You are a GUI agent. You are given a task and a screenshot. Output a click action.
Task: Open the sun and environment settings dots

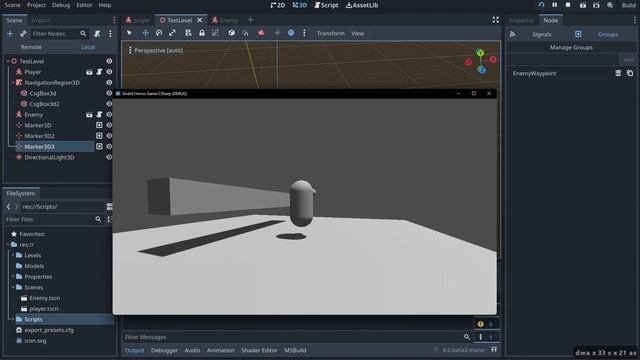pos(304,33)
